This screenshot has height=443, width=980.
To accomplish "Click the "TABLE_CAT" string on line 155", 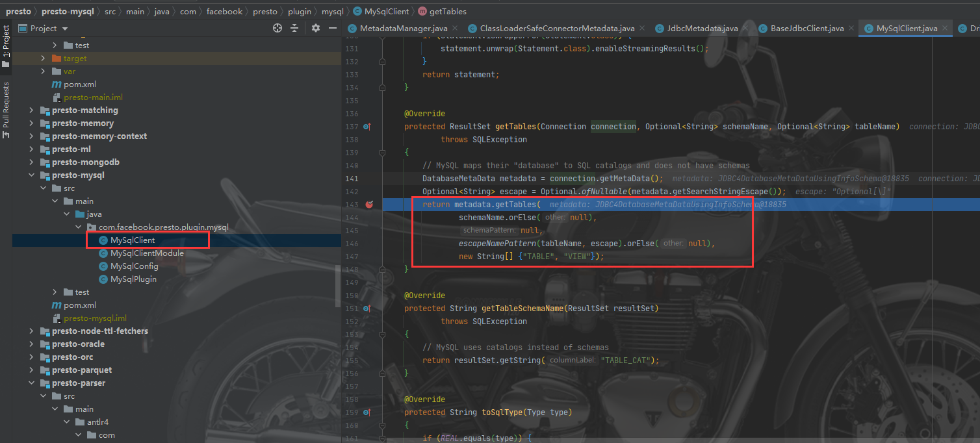I will pyautogui.click(x=626, y=361).
